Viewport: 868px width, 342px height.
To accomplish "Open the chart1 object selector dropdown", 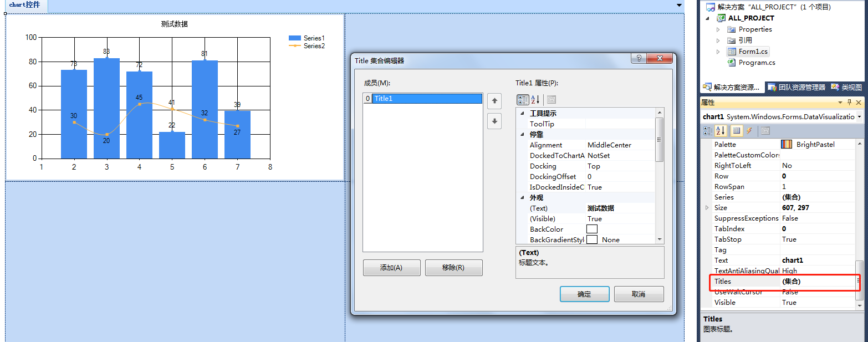I will pyautogui.click(x=859, y=116).
